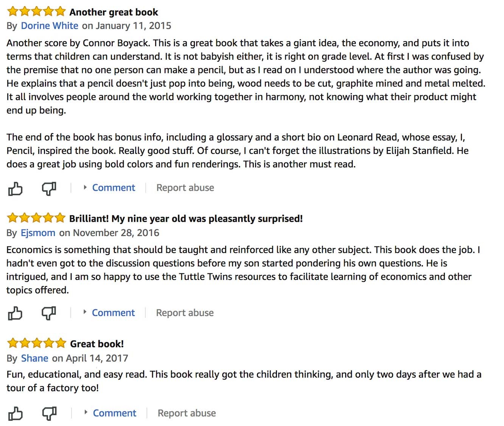The width and height of the screenshot is (504, 426).
Task: Open Ejsmom reviewer profile
Action: tap(38, 233)
